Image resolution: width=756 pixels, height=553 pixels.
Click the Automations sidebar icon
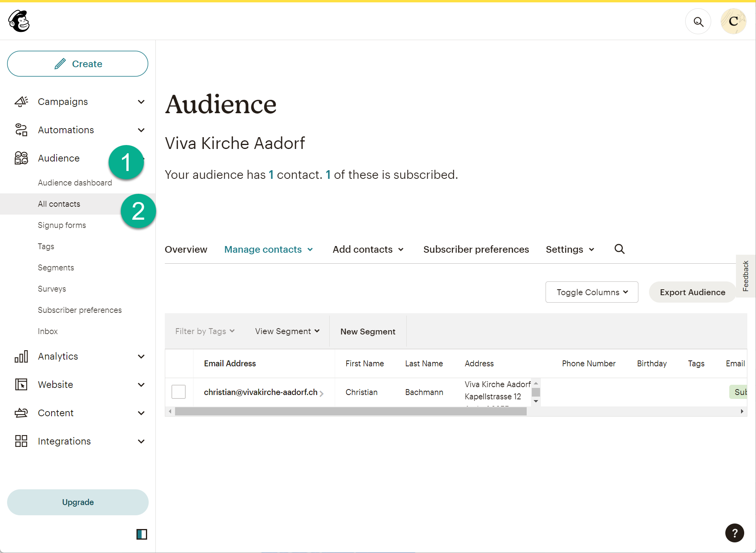(x=21, y=130)
